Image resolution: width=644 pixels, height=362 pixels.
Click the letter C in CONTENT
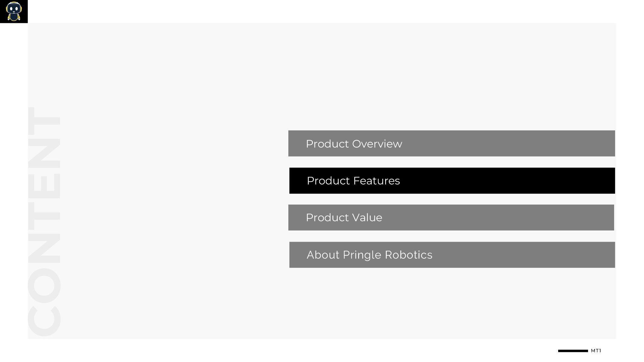(x=44, y=321)
